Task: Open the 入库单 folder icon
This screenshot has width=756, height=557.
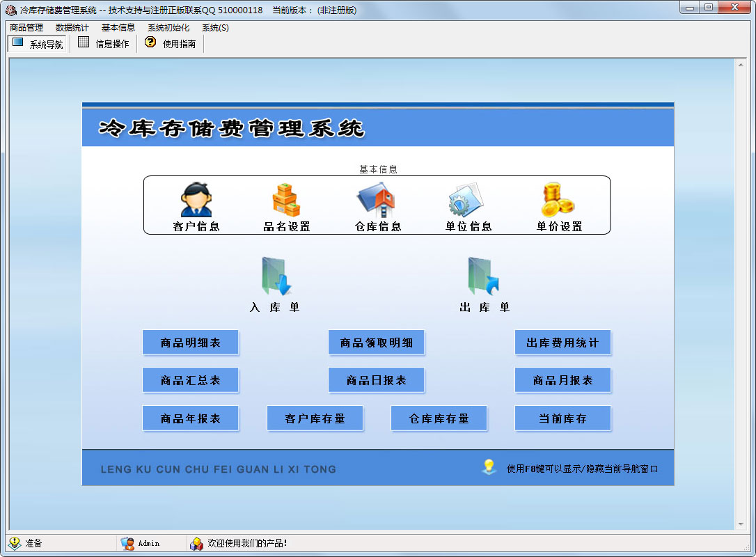Action: (276, 276)
